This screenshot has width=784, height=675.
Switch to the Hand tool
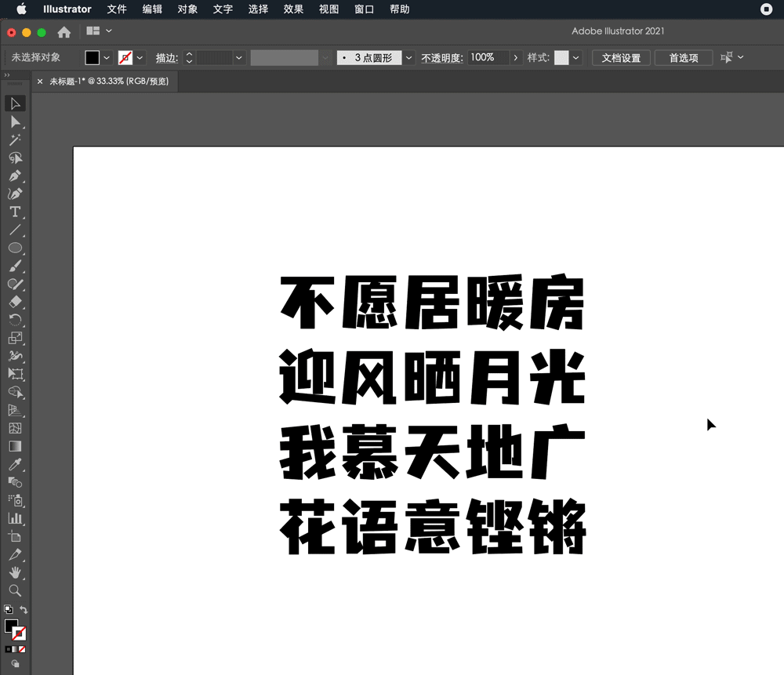pos(14,572)
